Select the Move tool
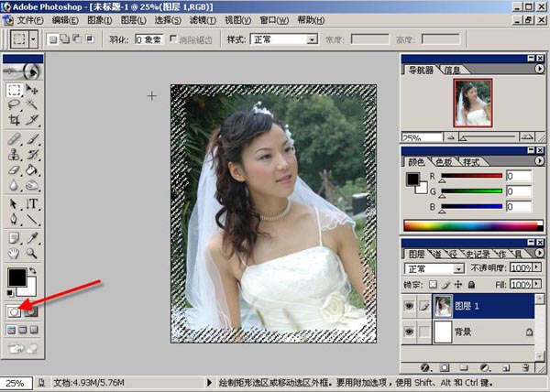The height and width of the screenshot is (392, 550). click(32, 90)
